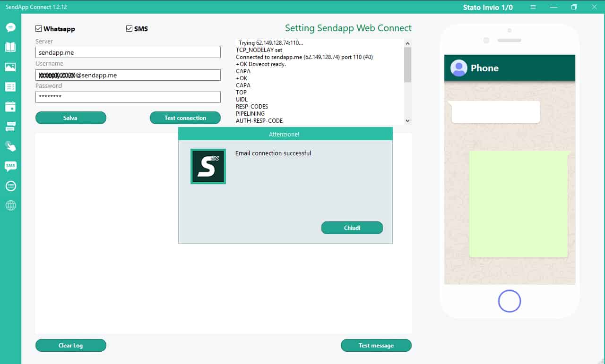Open the calendar scheduler sidebar icon
605x364 pixels.
point(10,107)
